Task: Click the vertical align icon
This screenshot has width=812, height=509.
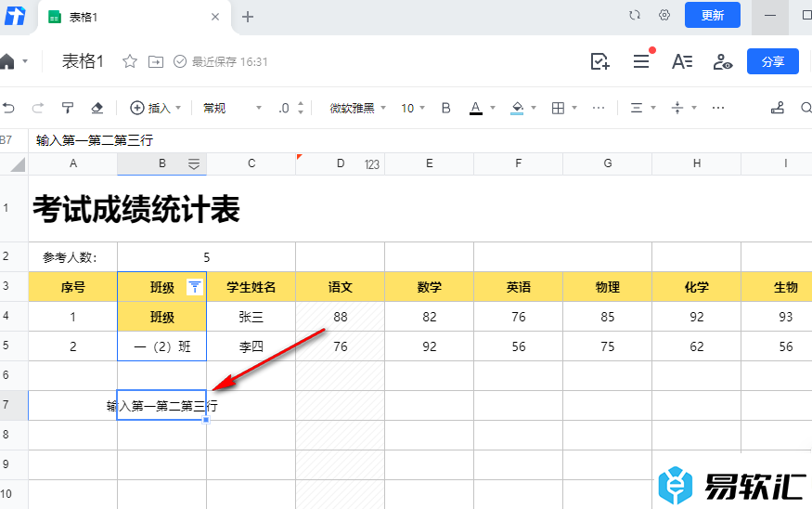Action: (677, 108)
